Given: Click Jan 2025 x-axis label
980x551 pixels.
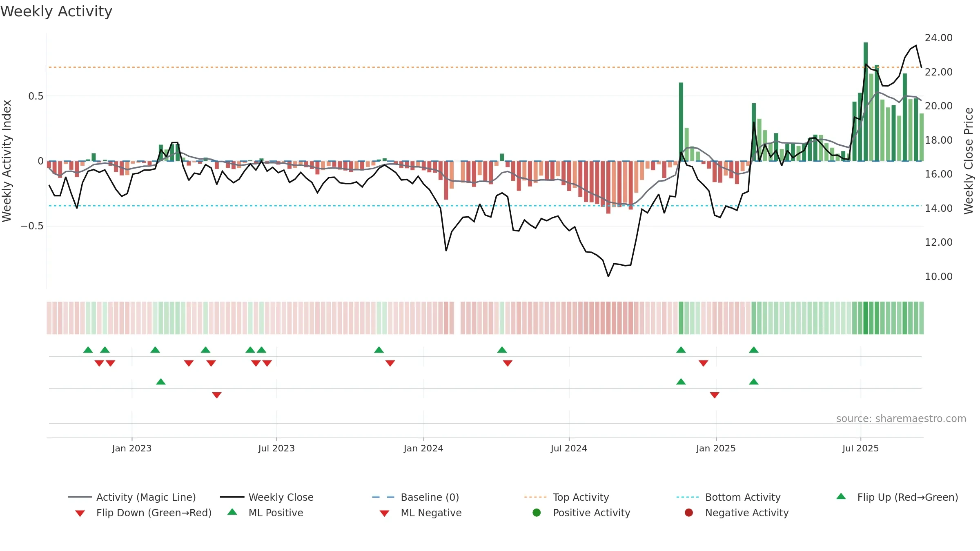Looking at the screenshot, I should click(x=716, y=448).
